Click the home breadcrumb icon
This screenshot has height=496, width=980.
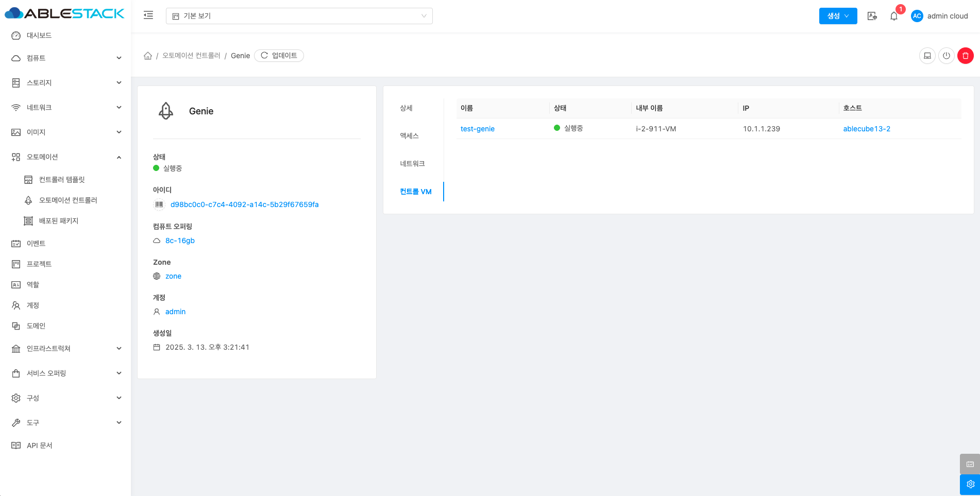coord(148,56)
